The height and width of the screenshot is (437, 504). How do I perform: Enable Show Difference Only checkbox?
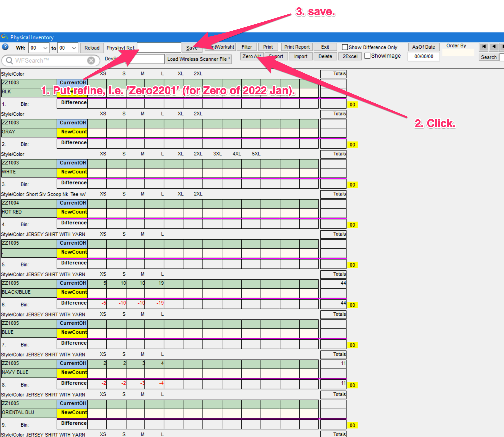click(345, 47)
